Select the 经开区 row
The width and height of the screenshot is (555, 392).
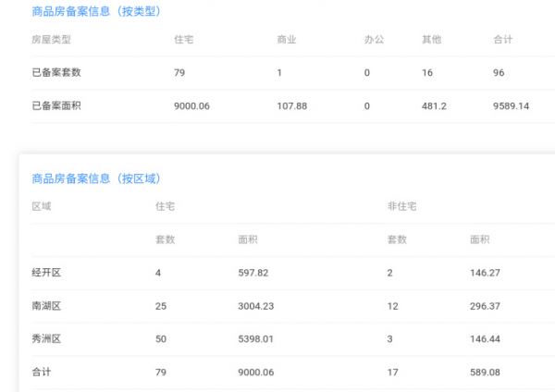(293, 273)
